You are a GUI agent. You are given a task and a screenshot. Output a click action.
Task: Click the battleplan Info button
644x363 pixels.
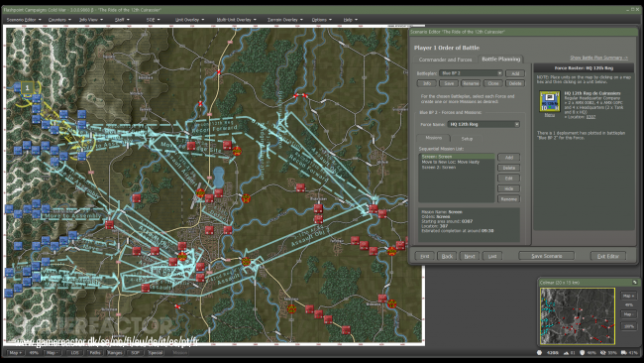(427, 83)
